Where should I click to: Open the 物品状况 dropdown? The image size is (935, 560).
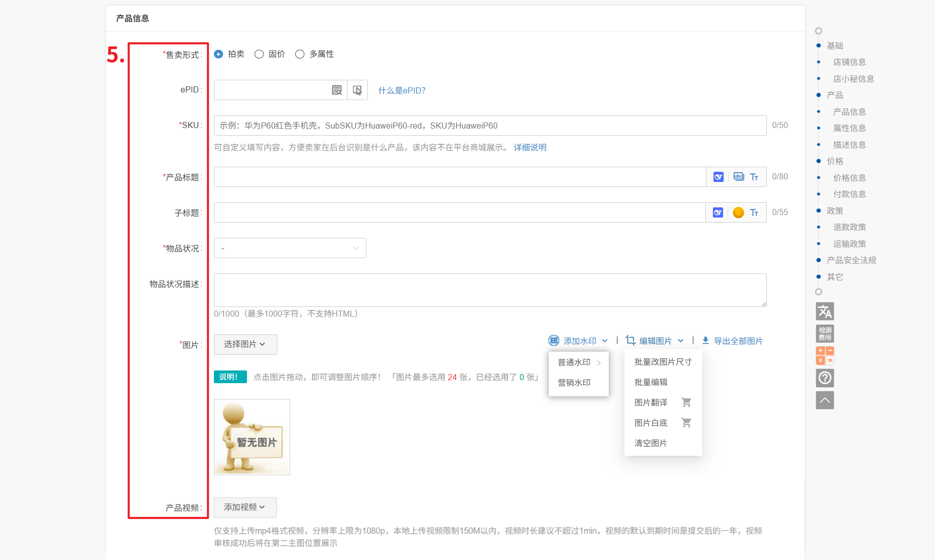(290, 248)
